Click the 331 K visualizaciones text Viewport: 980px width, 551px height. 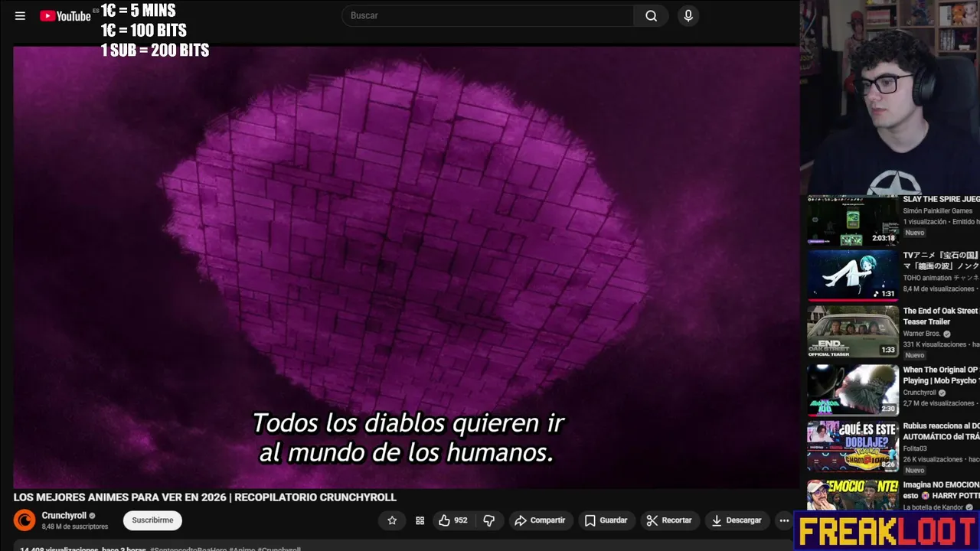[936, 344]
